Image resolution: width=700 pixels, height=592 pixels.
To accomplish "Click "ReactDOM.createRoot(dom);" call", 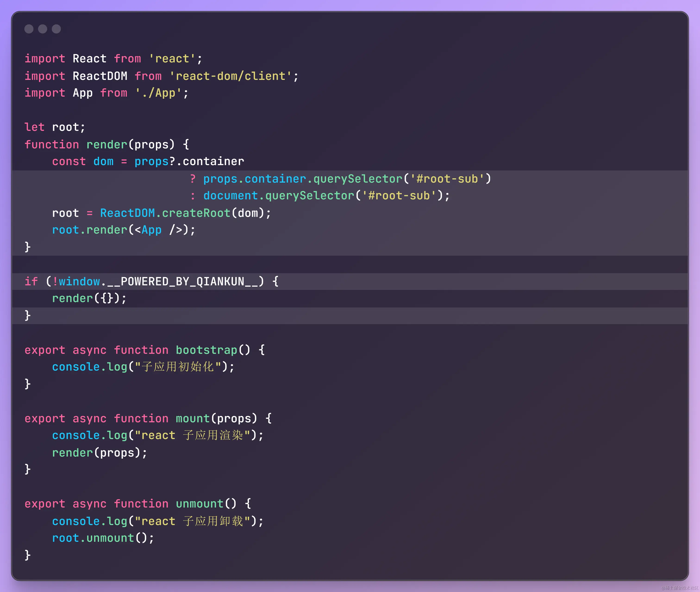I will click(186, 213).
